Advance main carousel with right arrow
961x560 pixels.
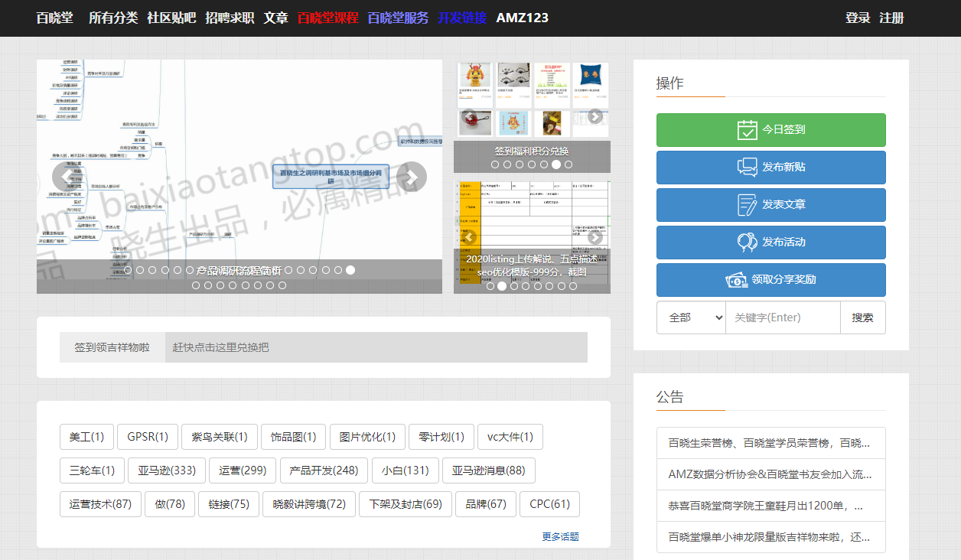411,177
